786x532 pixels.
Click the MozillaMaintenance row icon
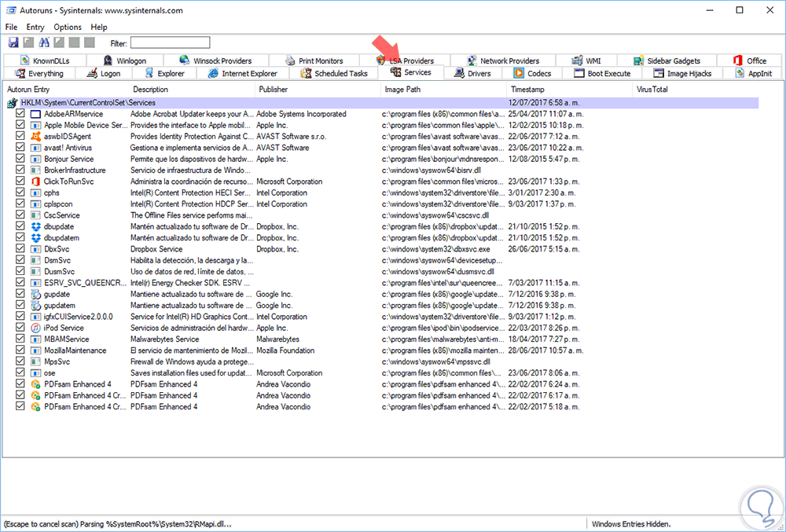point(35,350)
